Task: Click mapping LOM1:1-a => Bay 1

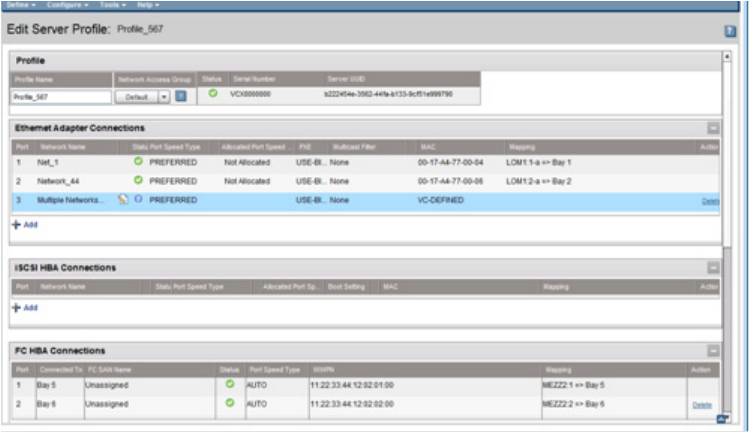Action: [x=539, y=163]
